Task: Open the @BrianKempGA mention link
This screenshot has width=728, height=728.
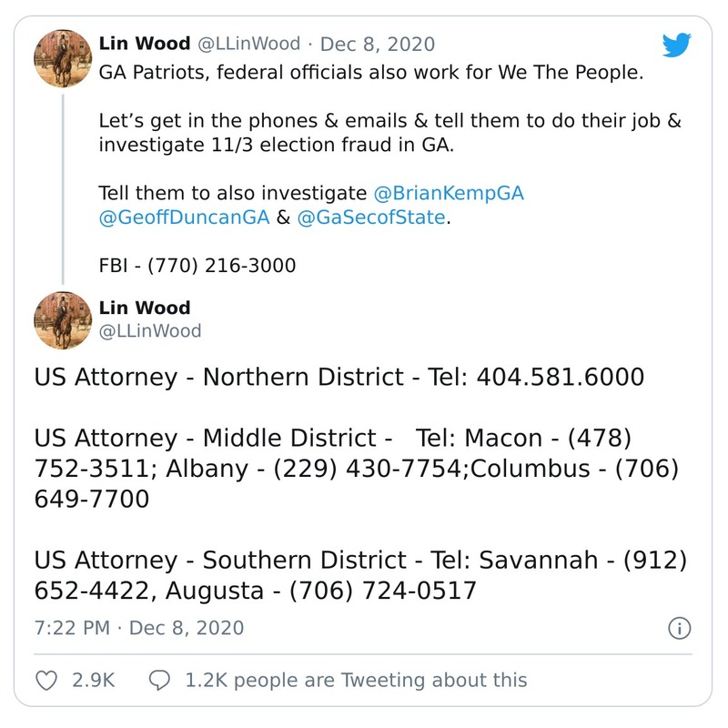Action: pyautogui.click(x=449, y=194)
